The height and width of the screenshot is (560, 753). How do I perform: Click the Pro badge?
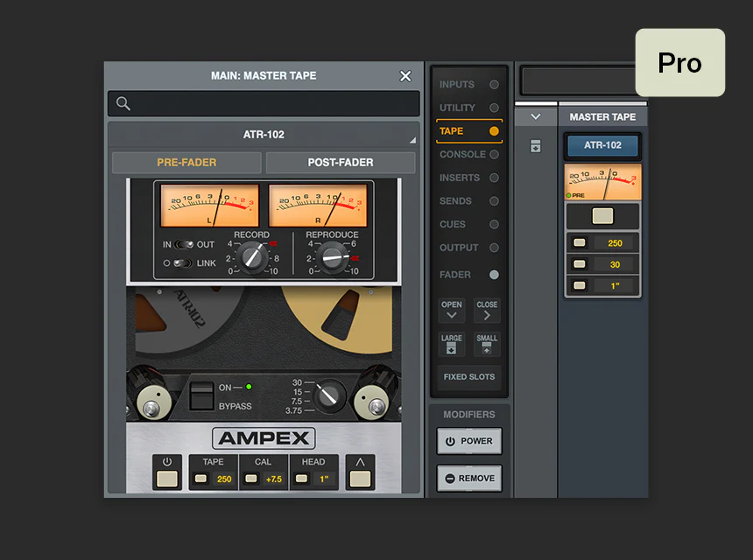click(680, 63)
